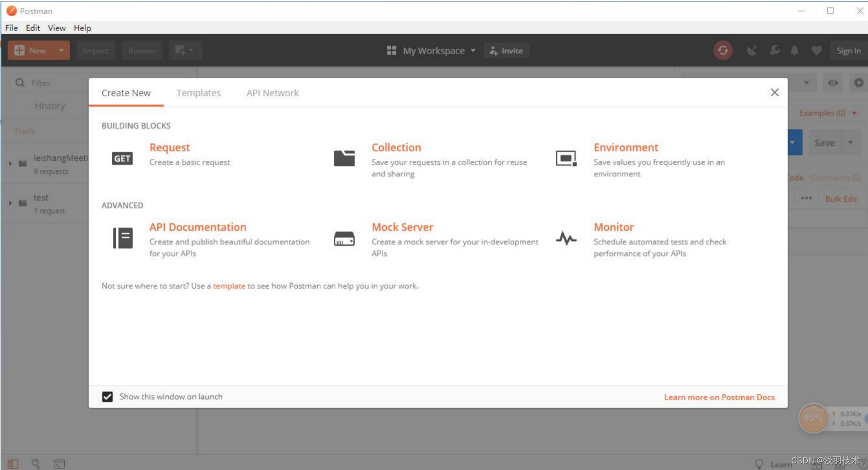Click the find magnifier in status bar
Screen dimensions: 868x470
(36, 464)
